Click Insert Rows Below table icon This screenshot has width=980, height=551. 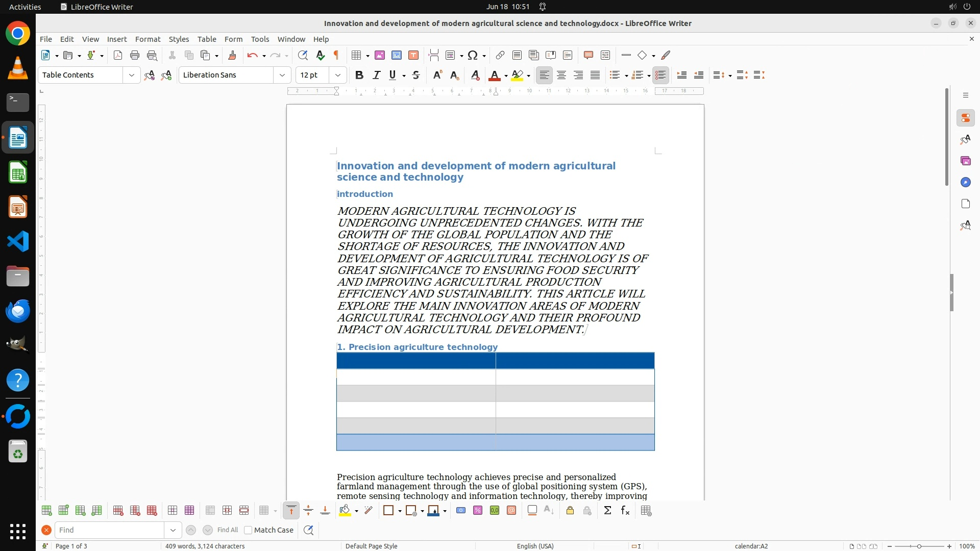(x=63, y=511)
